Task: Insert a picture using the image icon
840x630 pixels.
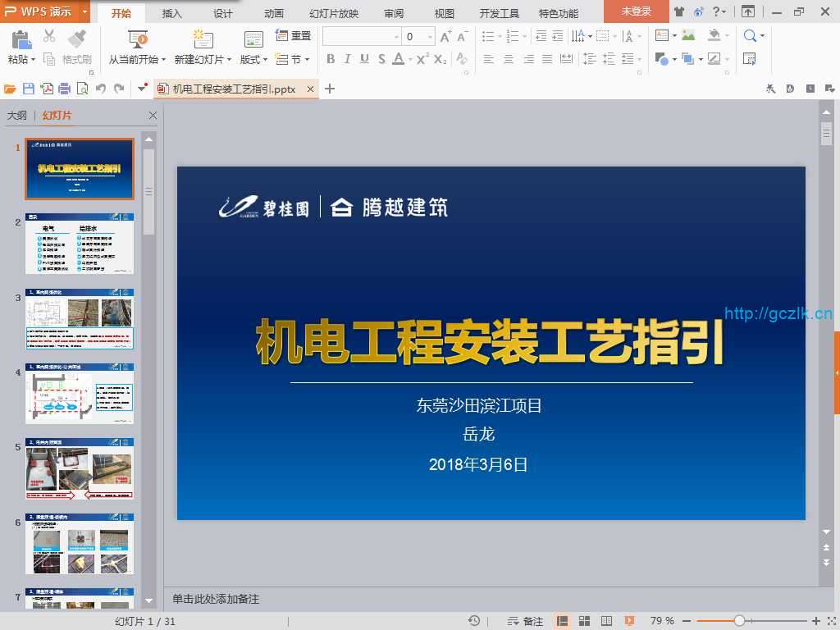Action: [688, 36]
